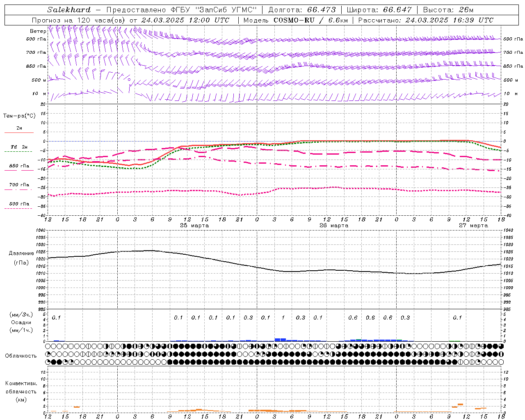The width and height of the screenshot is (525, 420).
Task: Select the text "Долгота: 66.473"
Action: 302,9
